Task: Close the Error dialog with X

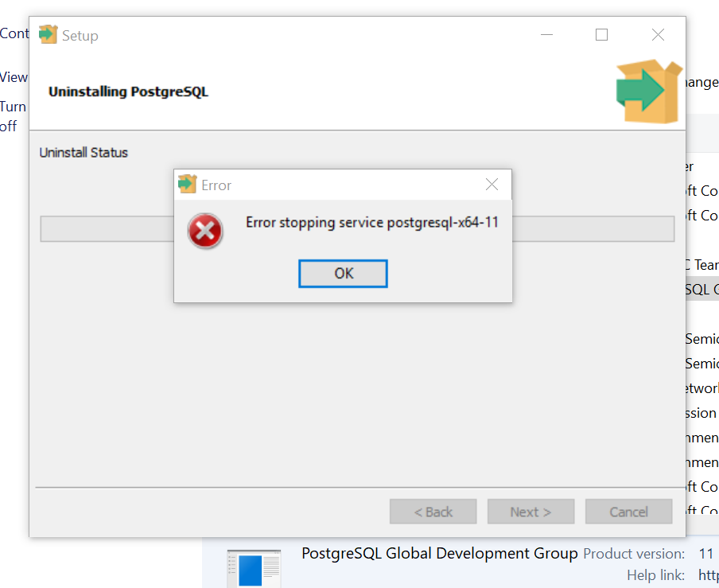Action: pos(492,185)
